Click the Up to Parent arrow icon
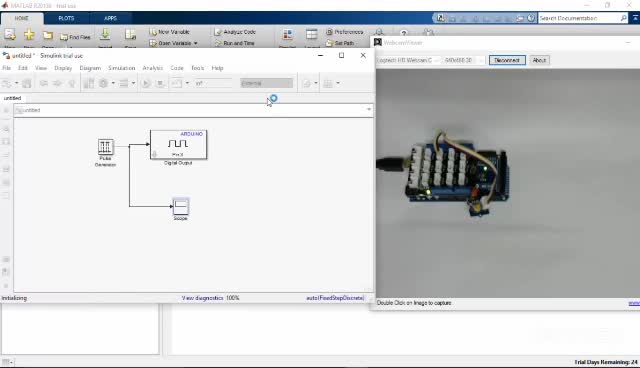Screen dimensions: 640x368 72,83
